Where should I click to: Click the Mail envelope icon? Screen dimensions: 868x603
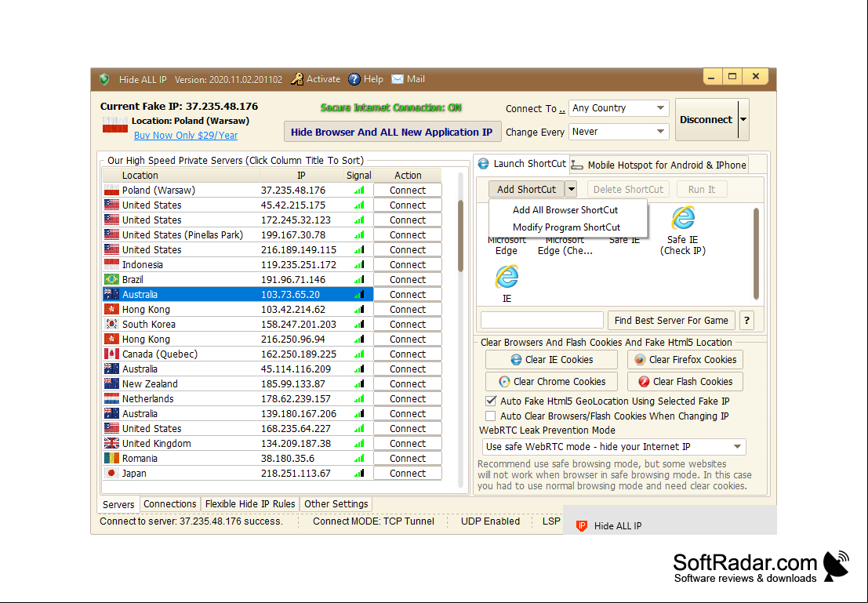(398, 79)
